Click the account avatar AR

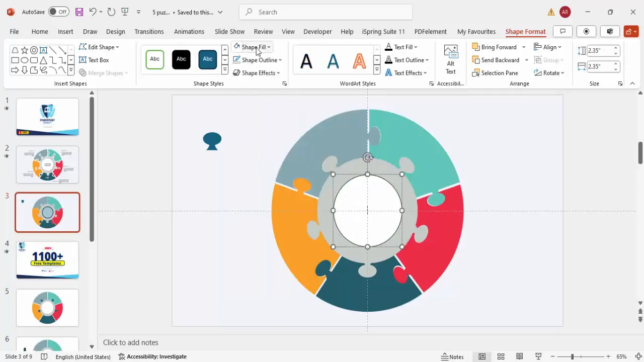tap(565, 12)
